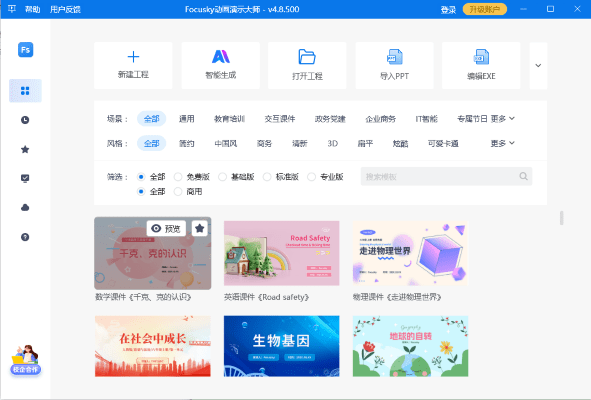Screen dimensions: 591x400
Task: Favorite the 千克、克的认识 template star
Action: click(x=200, y=228)
